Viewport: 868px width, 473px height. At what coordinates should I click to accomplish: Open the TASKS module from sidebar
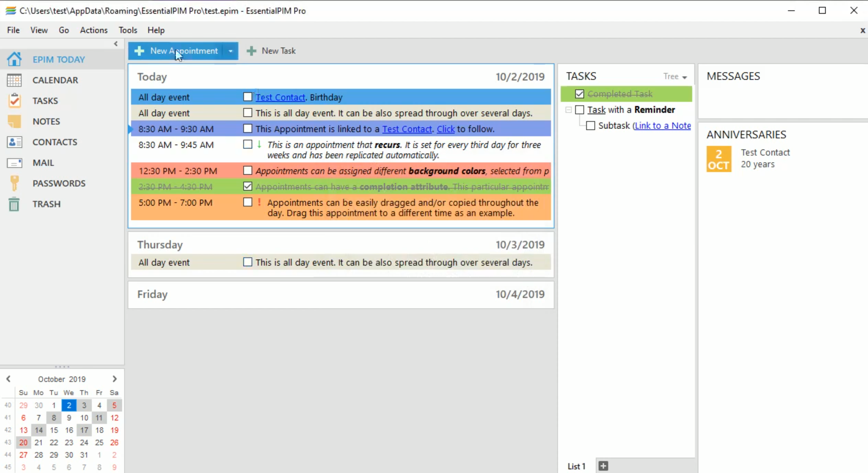coord(45,100)
